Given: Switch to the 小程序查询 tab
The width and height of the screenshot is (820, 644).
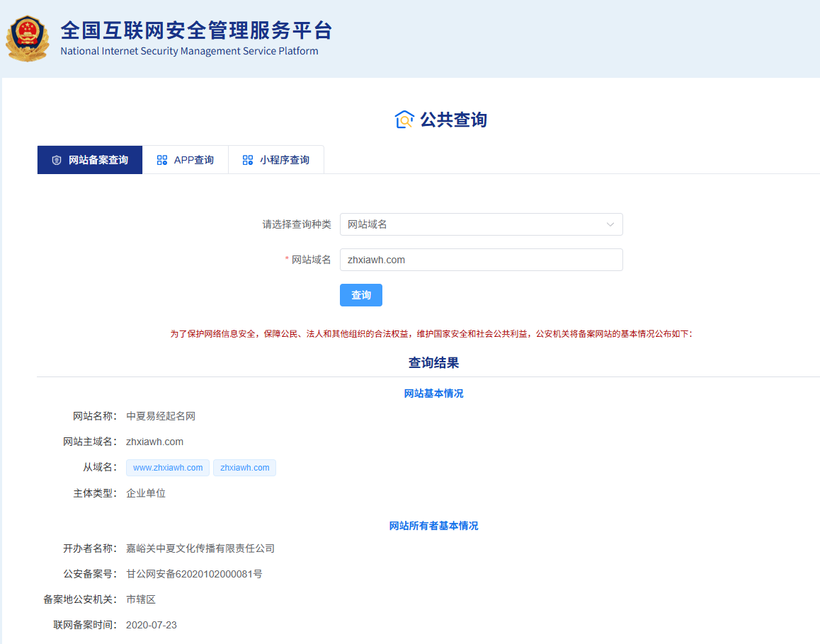Looking at the screenshot, I should [276, 160].
